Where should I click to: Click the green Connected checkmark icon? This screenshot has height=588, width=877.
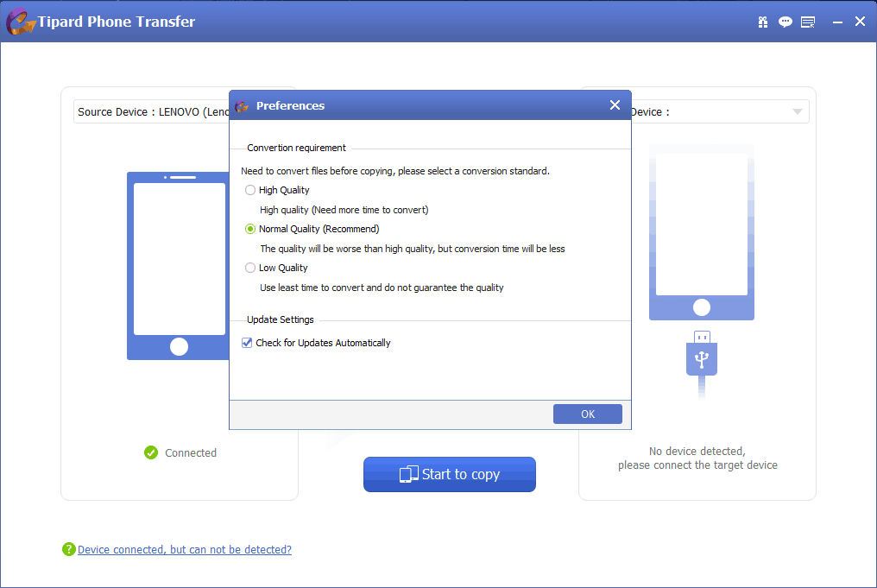click(150, 452)
